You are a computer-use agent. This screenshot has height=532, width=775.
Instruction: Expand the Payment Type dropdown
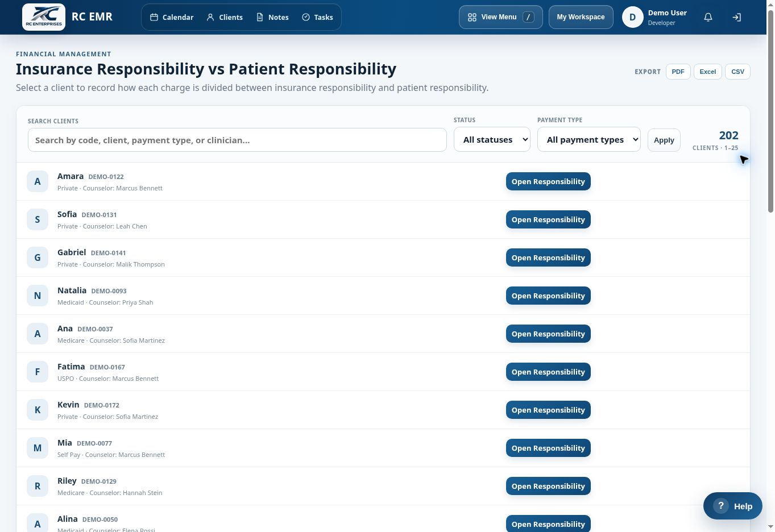click(589, 139)
